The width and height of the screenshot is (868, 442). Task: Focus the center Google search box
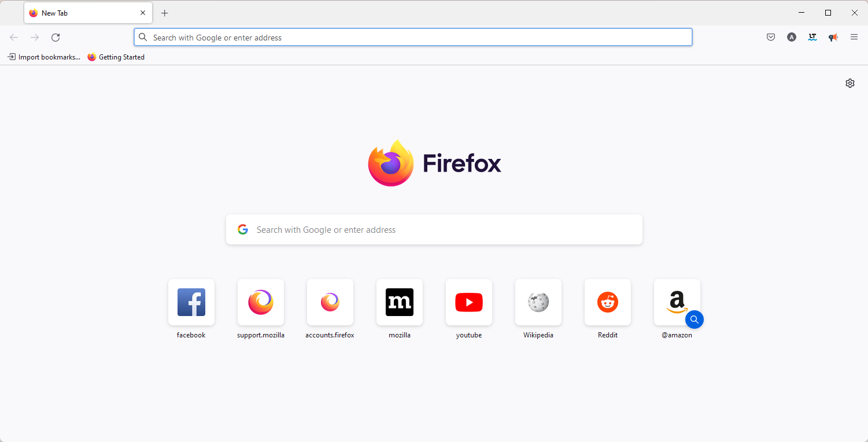point(434,230)
